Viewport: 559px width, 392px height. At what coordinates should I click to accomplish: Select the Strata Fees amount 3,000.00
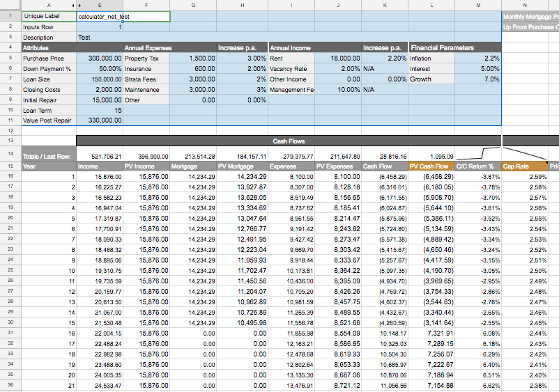pyautogui.click(x=193, y=79)
